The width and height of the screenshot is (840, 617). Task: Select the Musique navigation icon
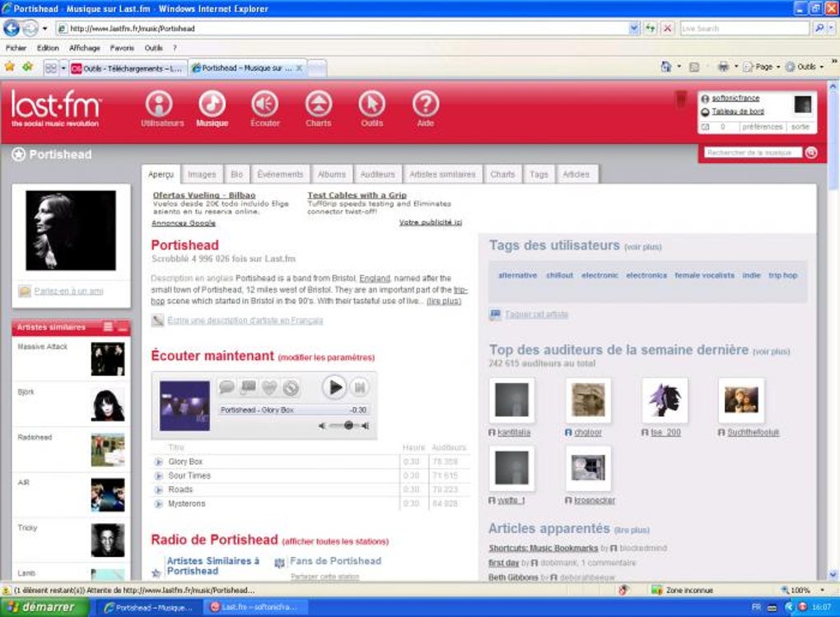pos(212,105)
